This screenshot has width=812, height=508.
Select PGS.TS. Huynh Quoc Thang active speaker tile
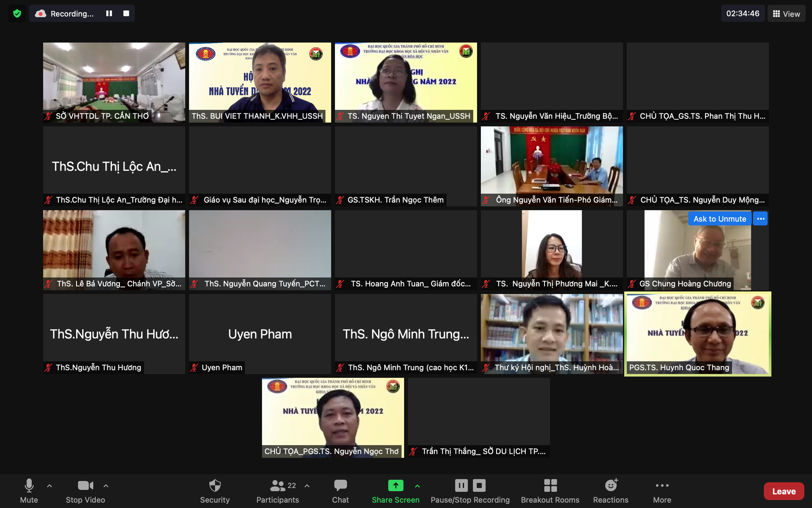697,334
